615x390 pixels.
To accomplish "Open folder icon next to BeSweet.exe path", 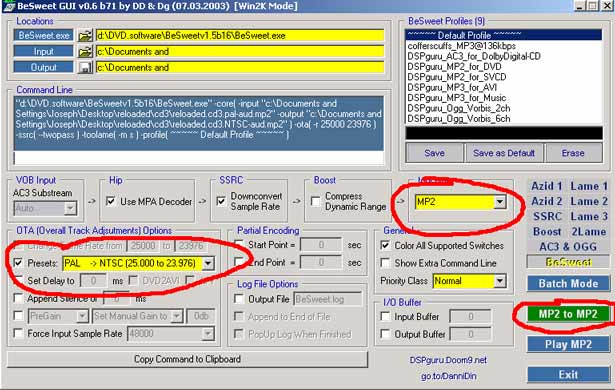I will (85, 36).
